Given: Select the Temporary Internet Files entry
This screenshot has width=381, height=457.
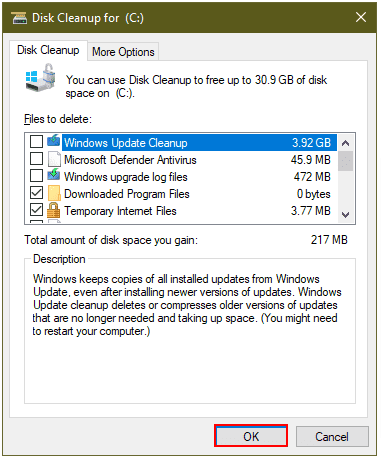Looking at the screenshot, I should 120,211.
